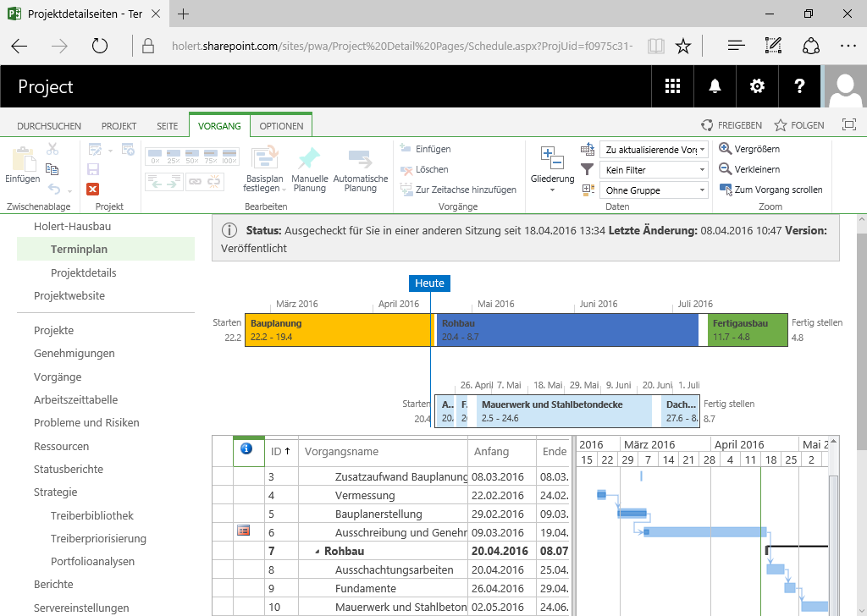867x616 pixels.
Task: Click the FREIGEBEN share link
Action: pos(732,125)
